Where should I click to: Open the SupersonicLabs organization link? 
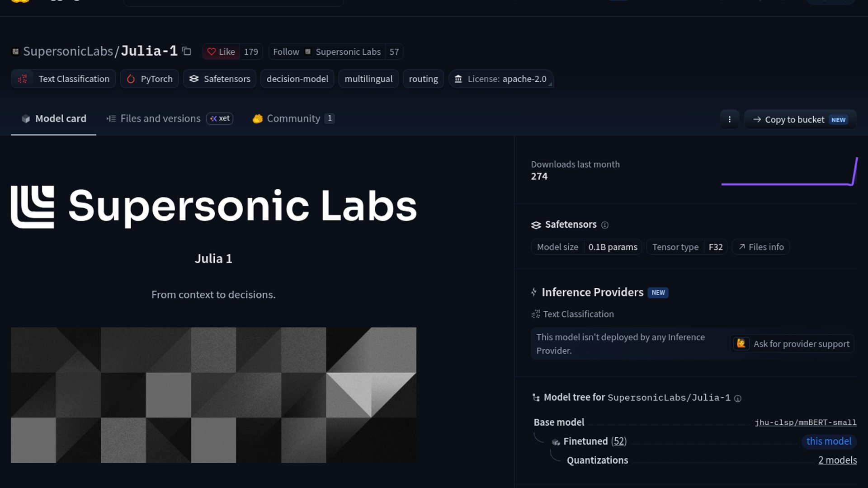[68, 51]
